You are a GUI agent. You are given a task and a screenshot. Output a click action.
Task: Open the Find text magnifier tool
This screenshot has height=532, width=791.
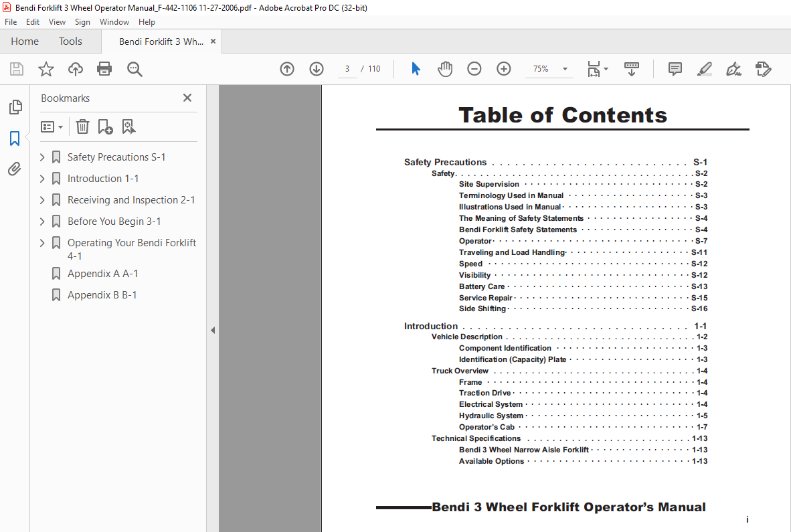click(x=135, y=68)
